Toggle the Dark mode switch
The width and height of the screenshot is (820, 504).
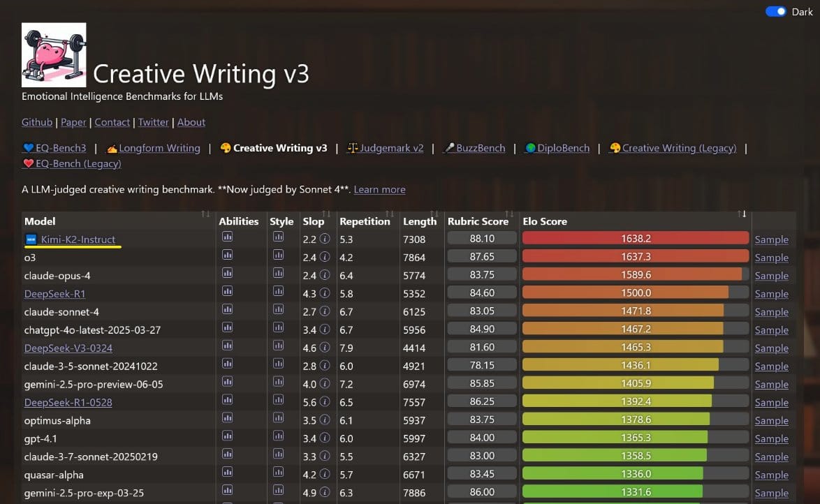point(775,11)
